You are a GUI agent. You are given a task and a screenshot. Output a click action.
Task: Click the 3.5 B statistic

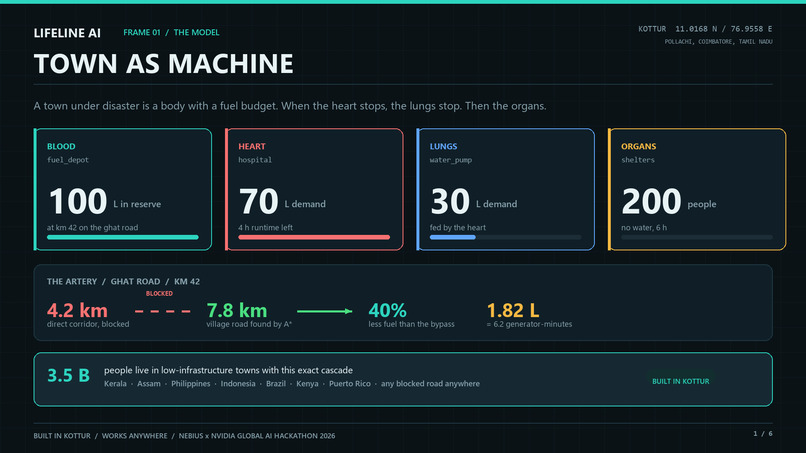tap(68, 375)
